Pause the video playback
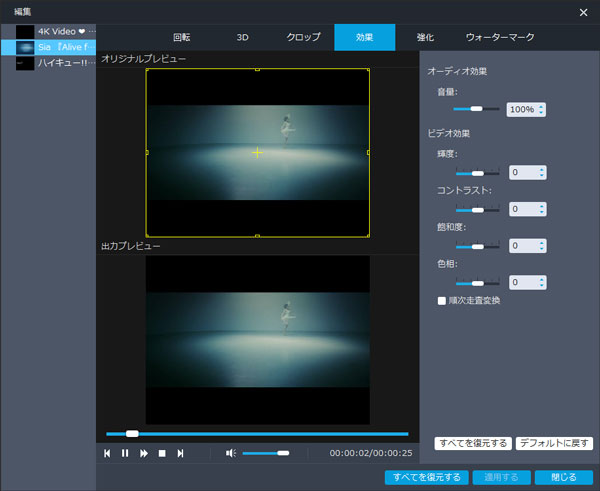Image resolution: width=600 pixels, height=491 pixels. [125, 453]
